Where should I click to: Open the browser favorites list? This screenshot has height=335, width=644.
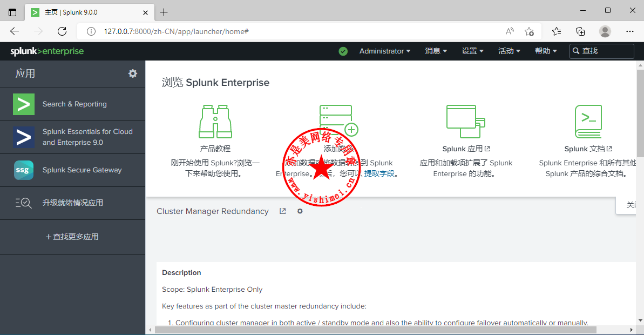click(557, 31)
